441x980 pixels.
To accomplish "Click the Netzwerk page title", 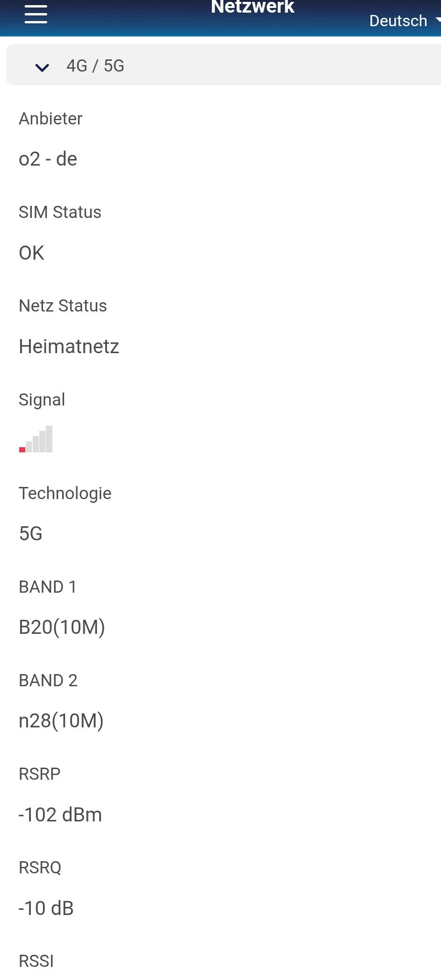I will (x=253, y=7).
